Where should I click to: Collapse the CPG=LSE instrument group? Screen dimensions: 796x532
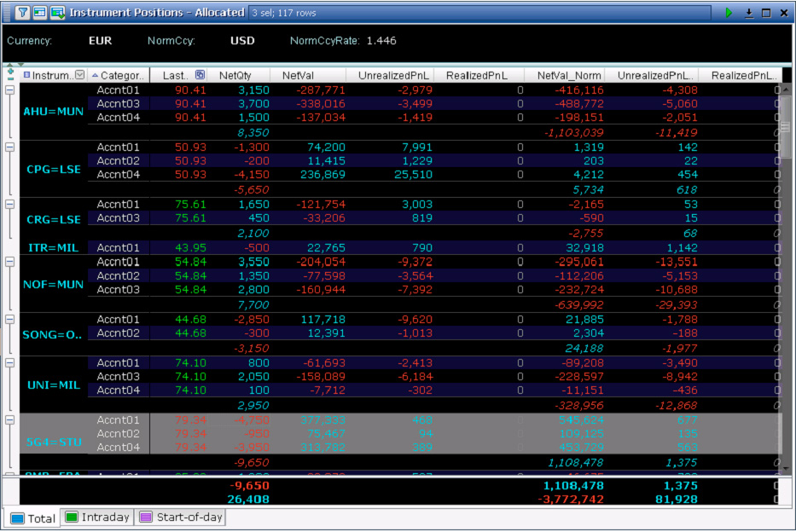click(x=10, y=147)
